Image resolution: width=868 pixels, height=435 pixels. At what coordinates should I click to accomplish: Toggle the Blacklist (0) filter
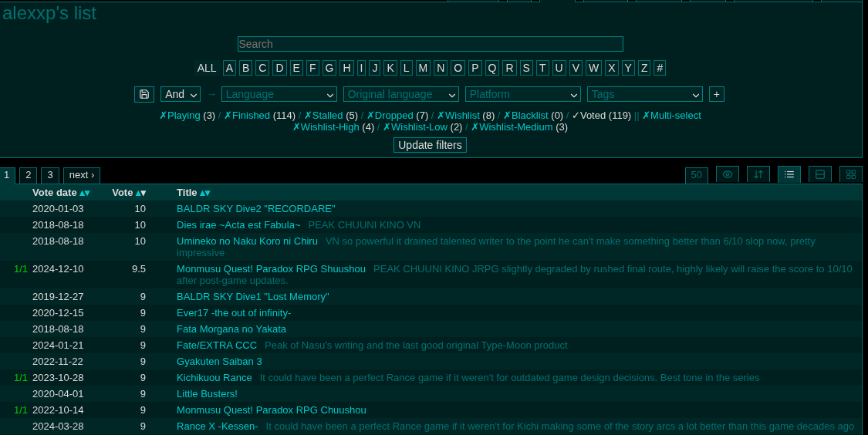pyautogui.click(x=533, y=116)
